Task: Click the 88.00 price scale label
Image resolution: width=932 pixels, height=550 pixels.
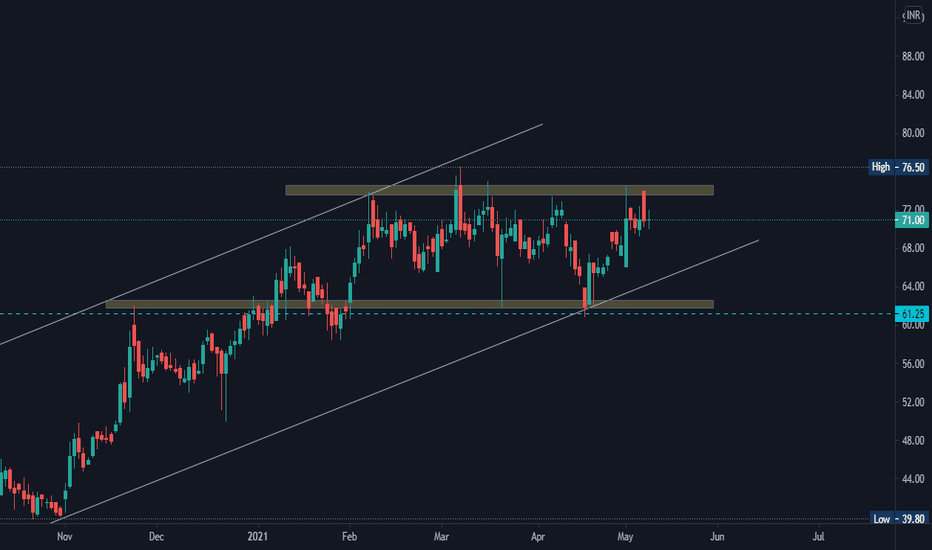Action: point(912,56)
